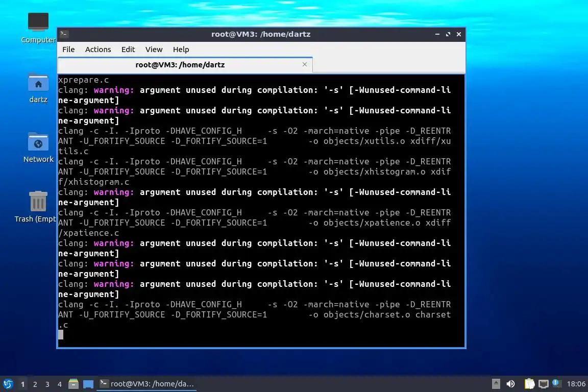Close the terminal window

tap(459, 34)
